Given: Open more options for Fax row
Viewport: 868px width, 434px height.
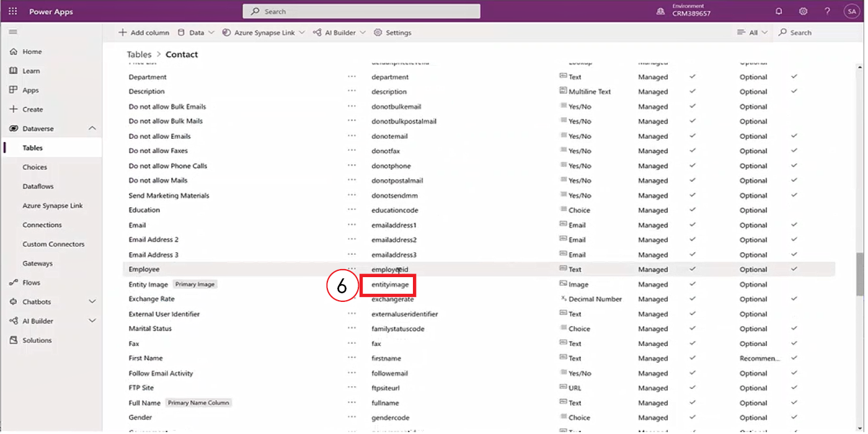Looking at the screenshot, I should (x=352, y=343).
